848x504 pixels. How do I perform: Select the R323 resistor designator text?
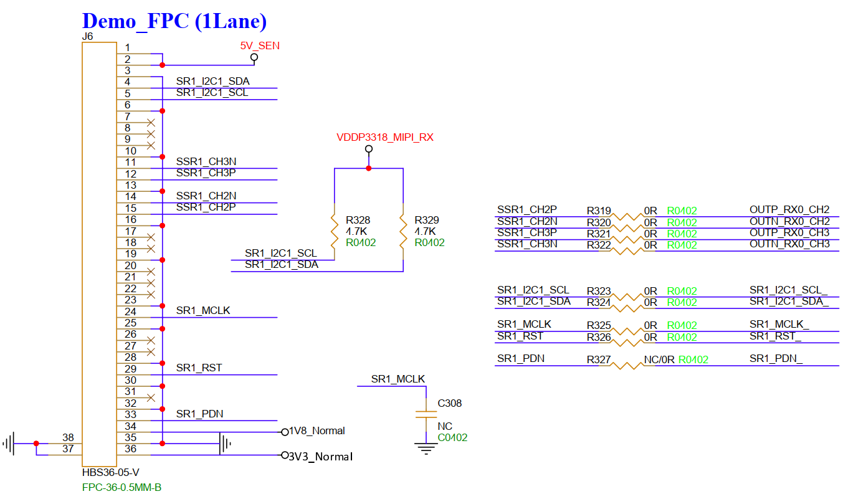coord(599,291)
